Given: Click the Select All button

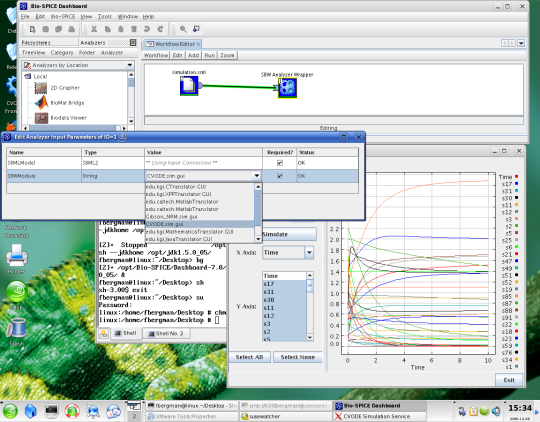Looking at the screenshot, I should [x=249, y=357].
